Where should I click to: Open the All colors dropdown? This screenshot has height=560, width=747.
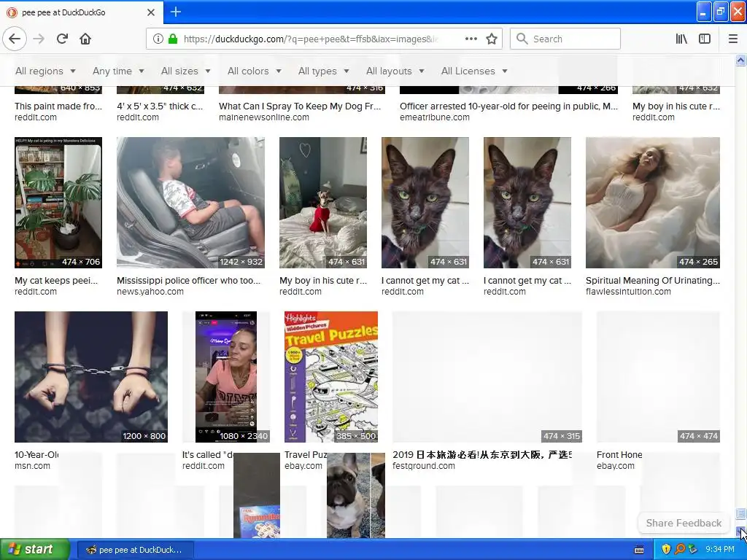click(254, 71)
